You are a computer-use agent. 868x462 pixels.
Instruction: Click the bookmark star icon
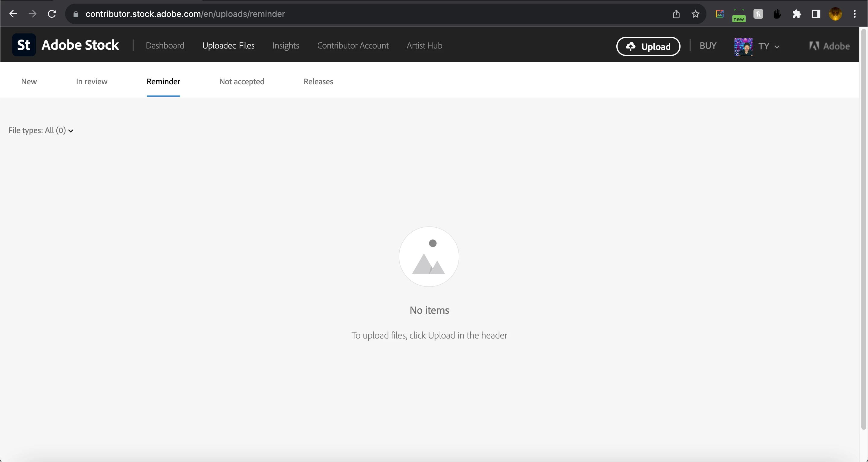(x=696, y=14)
